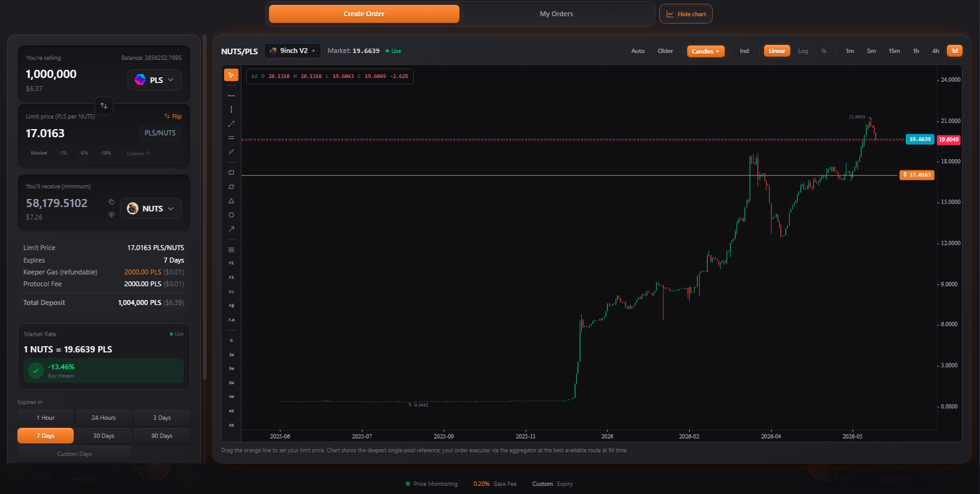Select the circle shape tool

(x=231, y=215)
